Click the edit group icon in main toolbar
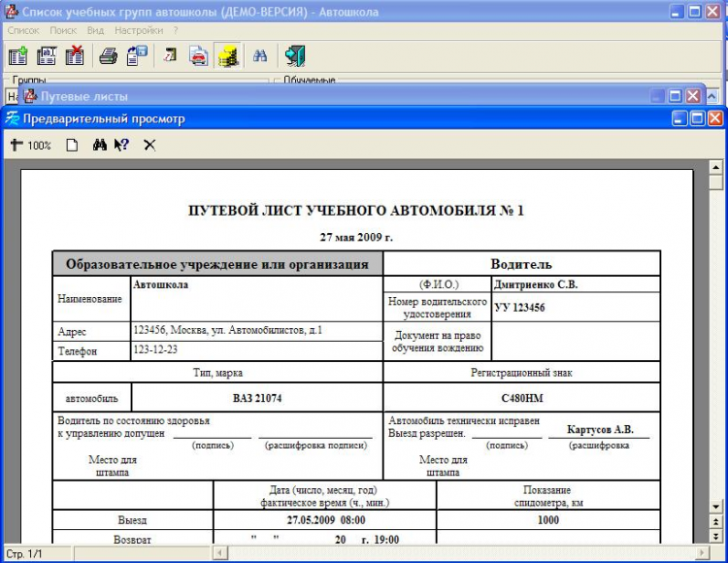 coord(46,56)
